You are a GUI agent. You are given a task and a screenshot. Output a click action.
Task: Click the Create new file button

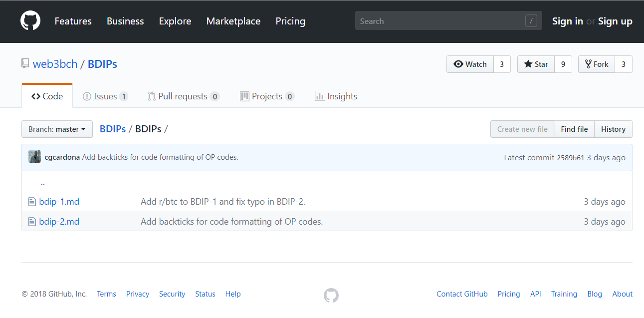tap(522, 129)
